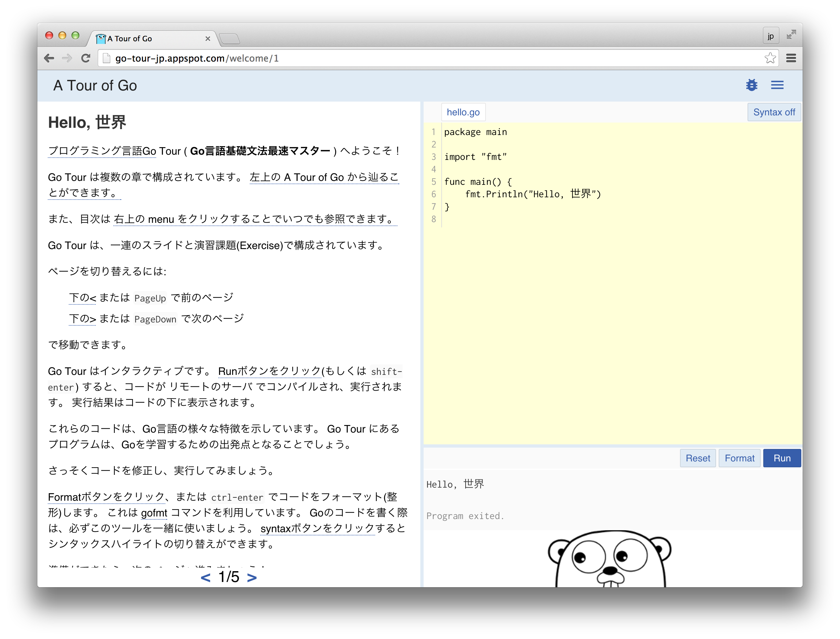
Task: Click the code line 'func main() {'
Action: click(x=478, y=182)
